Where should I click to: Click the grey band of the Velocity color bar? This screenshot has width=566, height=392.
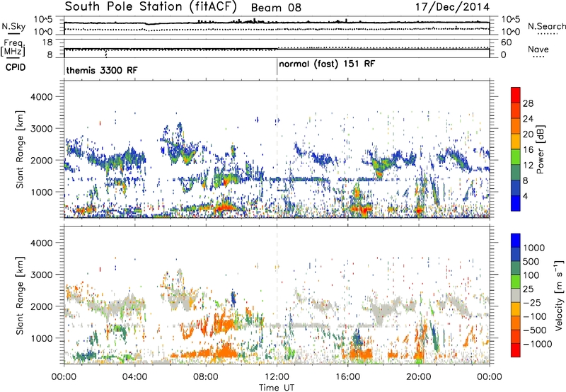click(516, 295)
